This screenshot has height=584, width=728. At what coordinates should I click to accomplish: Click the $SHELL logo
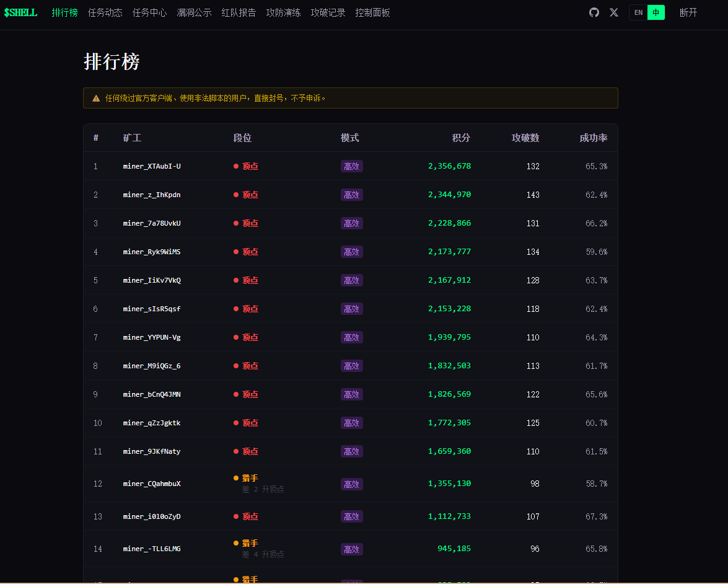20,12
